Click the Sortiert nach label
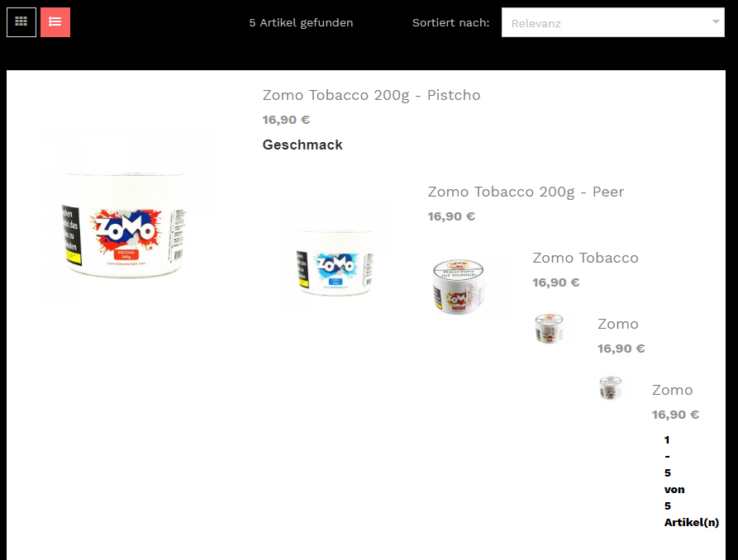The width and height of the screenshot is (738, 560). click(451, 22)
